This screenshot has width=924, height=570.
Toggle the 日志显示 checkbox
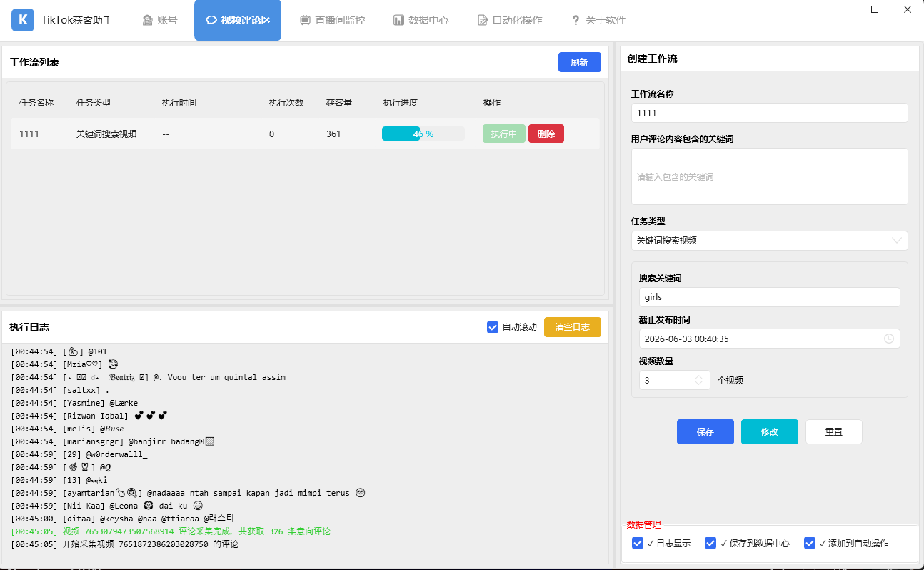[x=638, y=543]
